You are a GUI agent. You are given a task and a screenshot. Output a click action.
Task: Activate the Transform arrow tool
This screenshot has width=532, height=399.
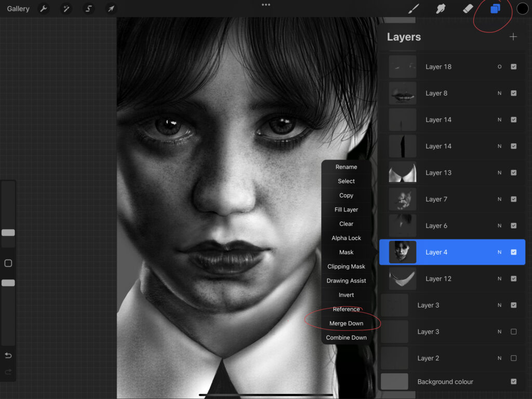tap(111, 9)
